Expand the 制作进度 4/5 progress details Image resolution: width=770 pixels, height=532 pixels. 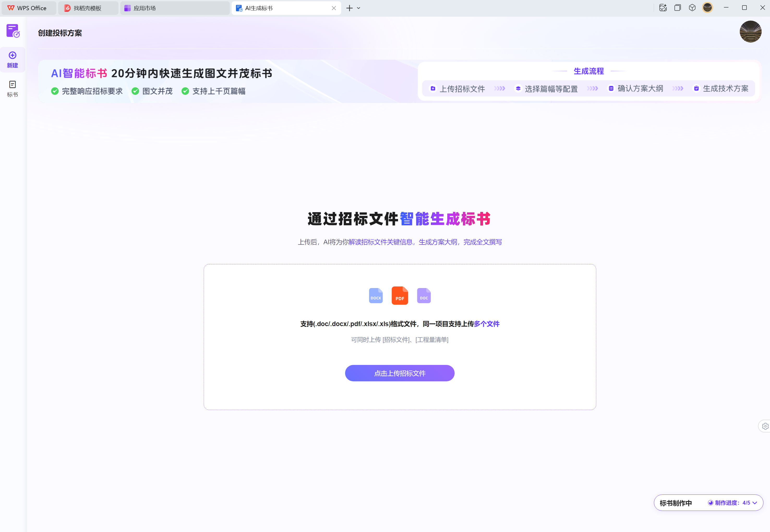[x=755, y=503]
